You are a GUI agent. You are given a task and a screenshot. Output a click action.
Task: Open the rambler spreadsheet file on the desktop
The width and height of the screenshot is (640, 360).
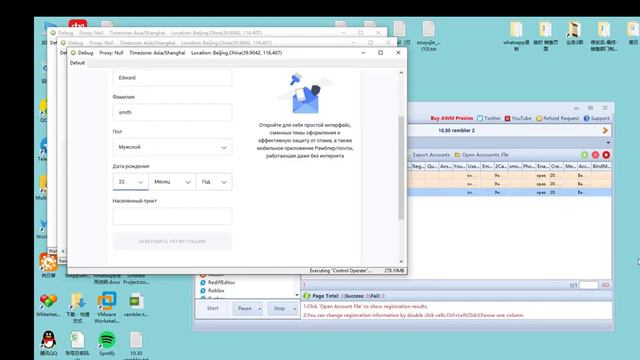coord(136,304)
